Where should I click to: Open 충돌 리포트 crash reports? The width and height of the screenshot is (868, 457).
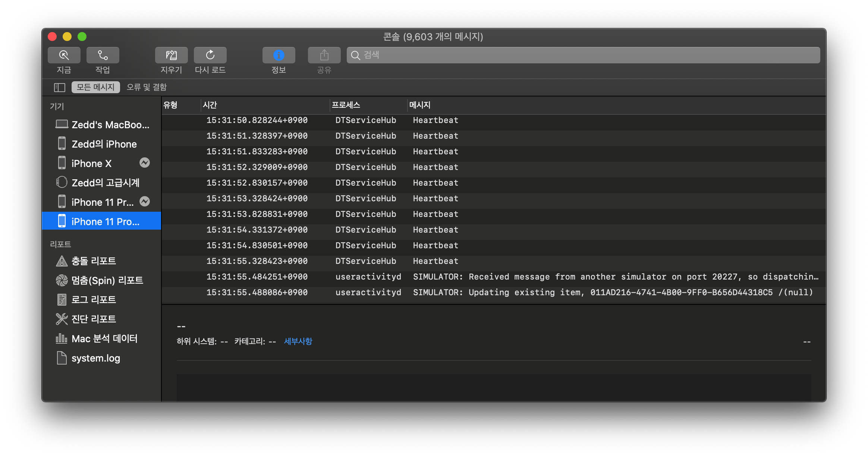pos(101,261)
